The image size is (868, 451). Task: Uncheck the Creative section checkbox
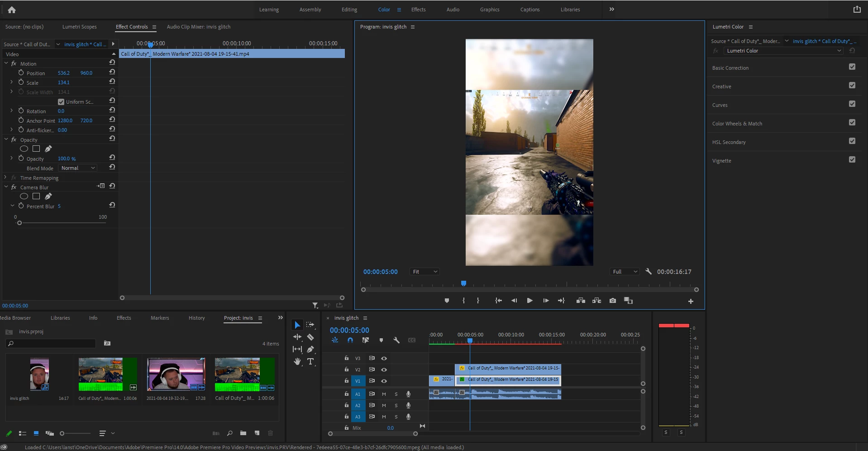[852, 86]
